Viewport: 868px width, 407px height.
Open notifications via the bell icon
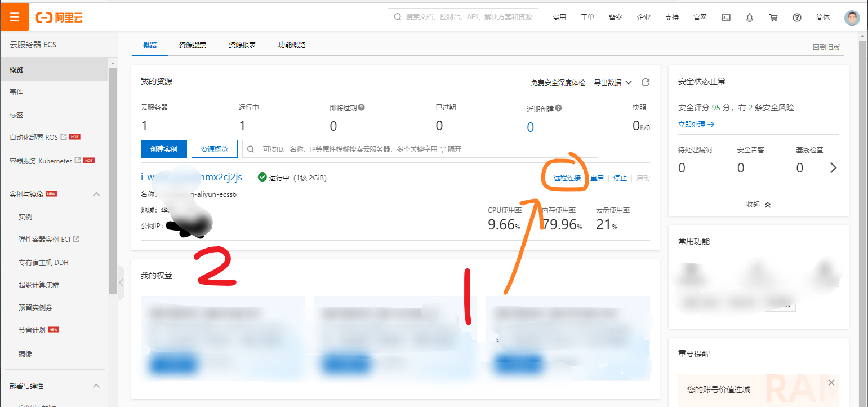(749, 17)
